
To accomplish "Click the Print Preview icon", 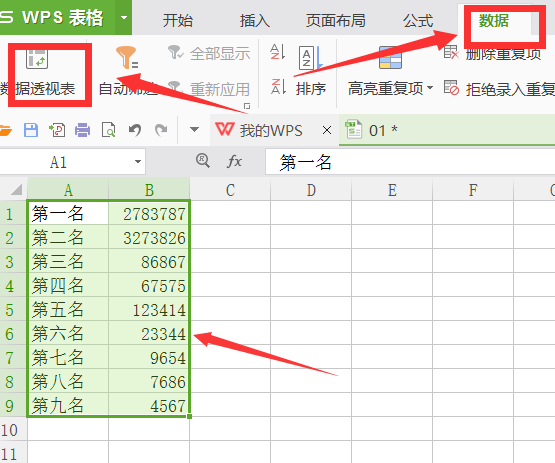I will click(x=109, y=130).
